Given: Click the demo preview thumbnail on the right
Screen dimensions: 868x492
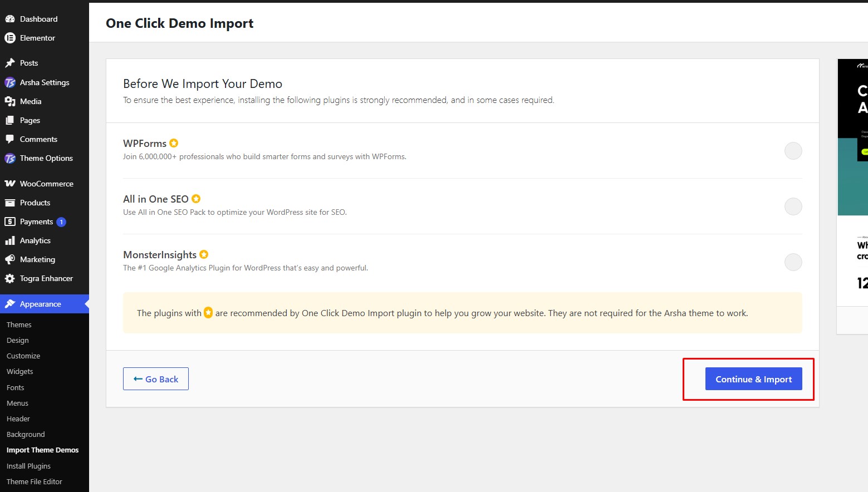Looking at the screenshot, I should (x=853, y=183).
